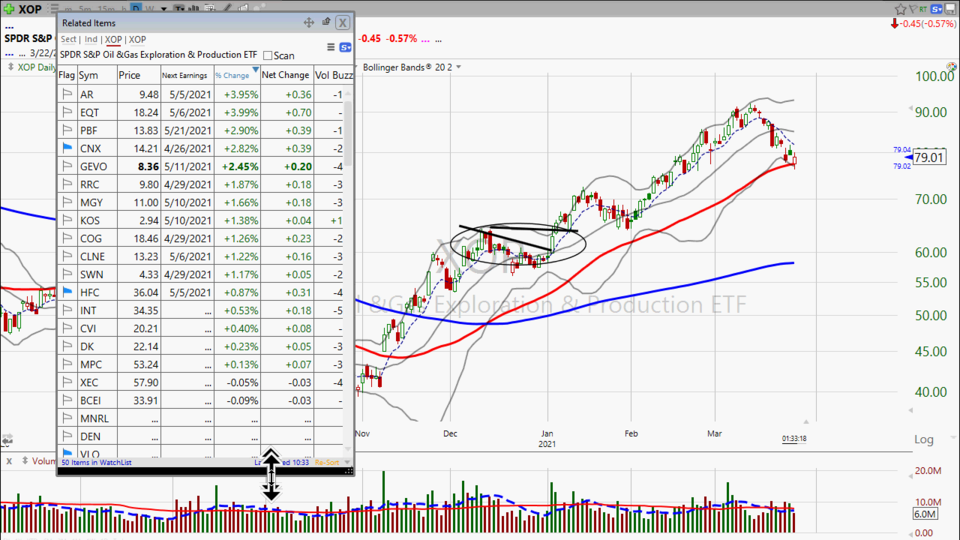Click the move icon in Related Items header
The width and height of the screenshot is (960, 540).
click(309, 22)
